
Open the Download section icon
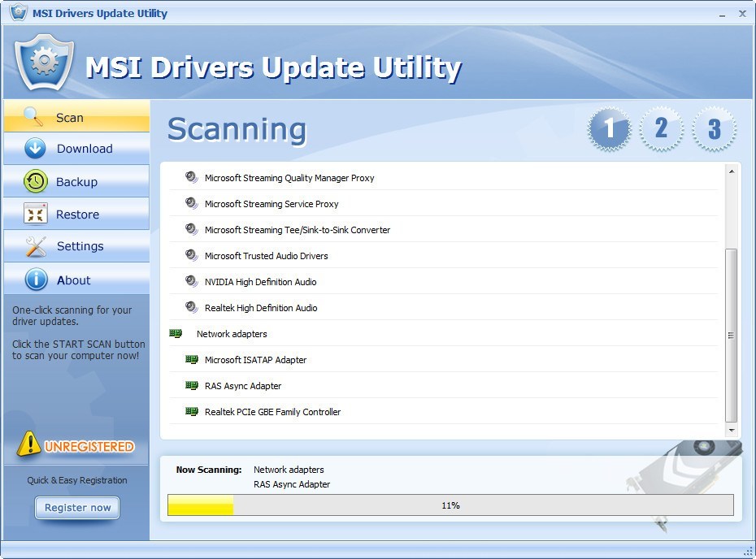pos(33,149)
